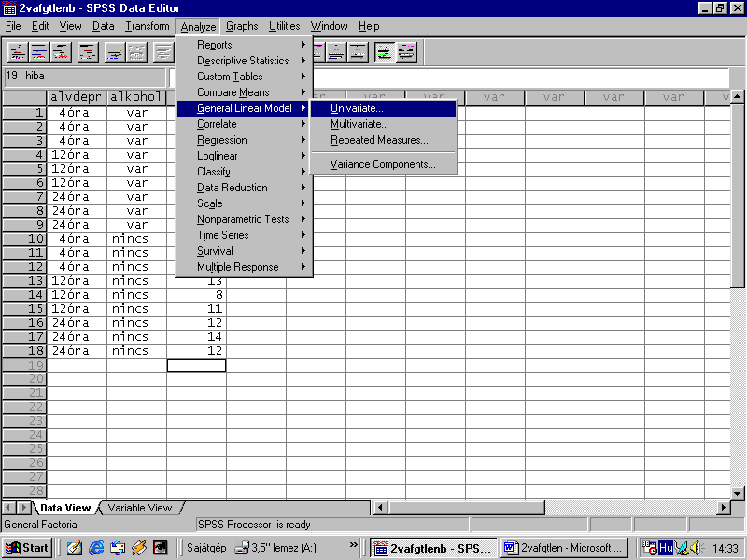Open the 3,5" lemez (A:) shortcut
Viewport: 747px width, 560px height.
pyautogui.click(x=275, y=548)
